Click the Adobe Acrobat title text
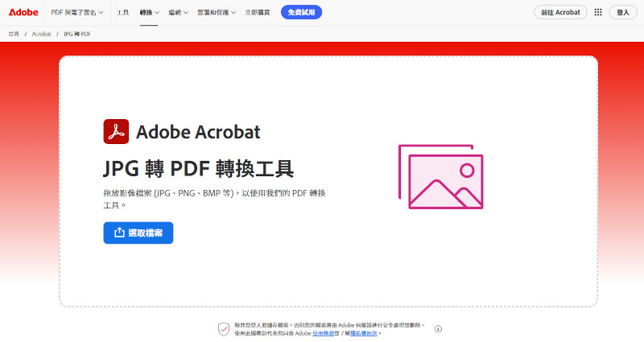The image size is (644, 342). click(198, 132)
